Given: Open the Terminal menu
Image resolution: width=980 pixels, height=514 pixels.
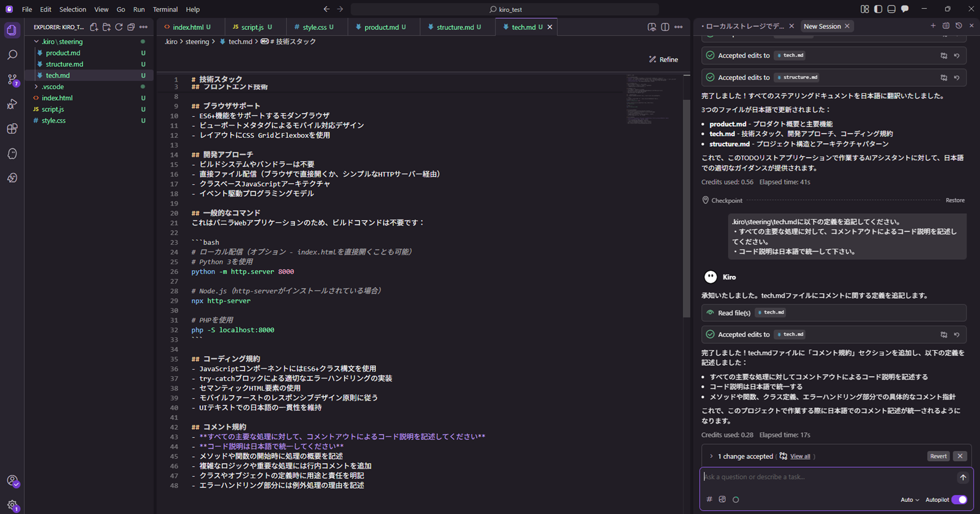Looking at the screenshot, I should pyautogui.click(x=165, y=9).
